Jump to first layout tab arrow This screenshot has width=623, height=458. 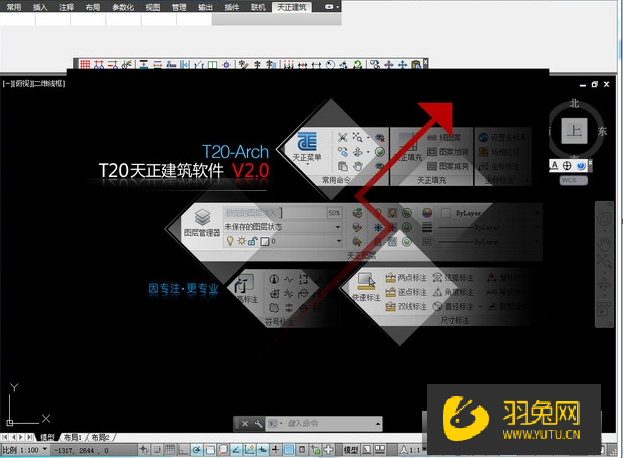pyautogui.click(x=5, y=437)
